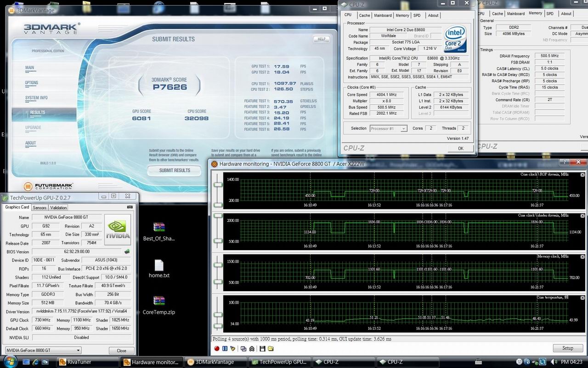Open the About tab in rear CPU-Z window
This screenshot has width=588, height=368.
coord(566,14)
